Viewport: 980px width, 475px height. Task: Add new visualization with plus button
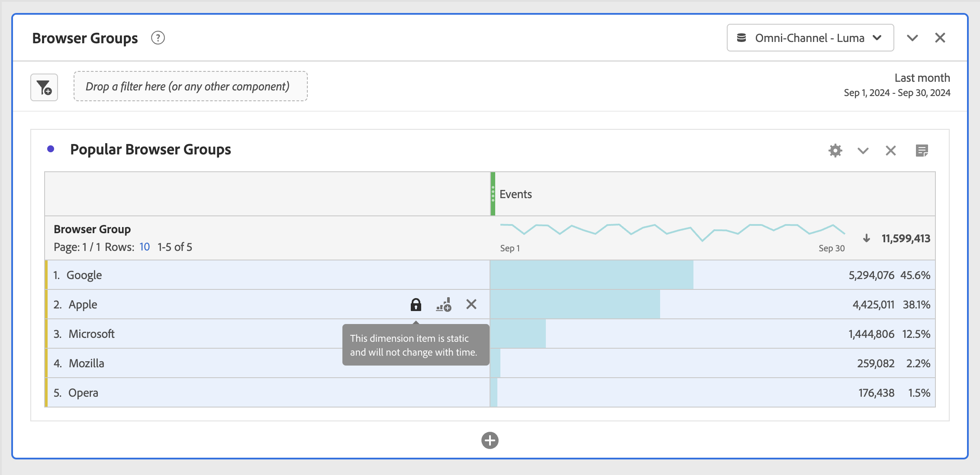[x=490, y=440]
